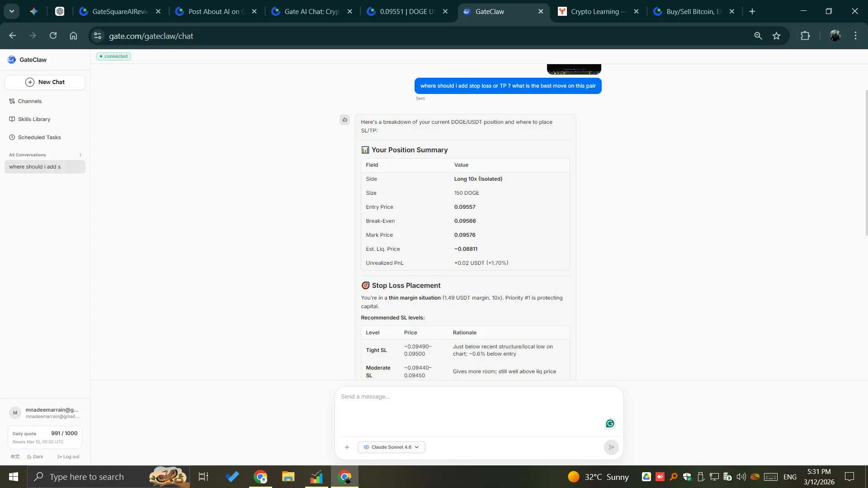Click the Grammarly icon in the message box

point(610,424)
